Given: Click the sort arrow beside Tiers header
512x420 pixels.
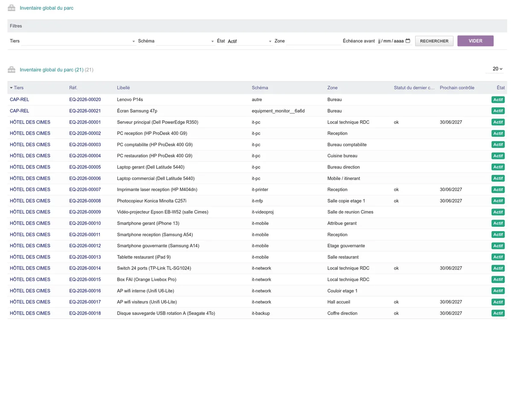Looking at the screenshot, I should pos(12,88).
